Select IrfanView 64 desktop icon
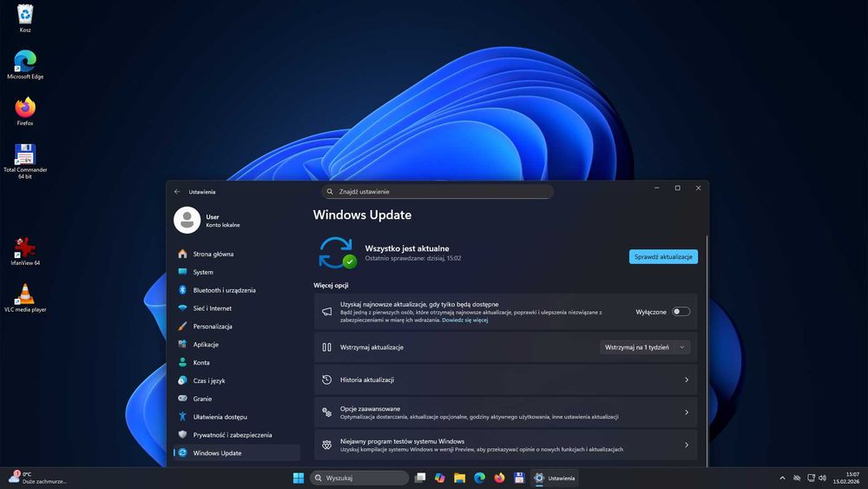This screenshot has width=868, height=489. 25,251
